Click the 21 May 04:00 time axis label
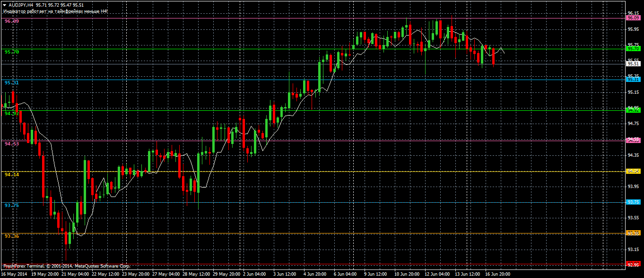This screenshot has height=278, width=644. pyautogui.click(x=75, y=274)
